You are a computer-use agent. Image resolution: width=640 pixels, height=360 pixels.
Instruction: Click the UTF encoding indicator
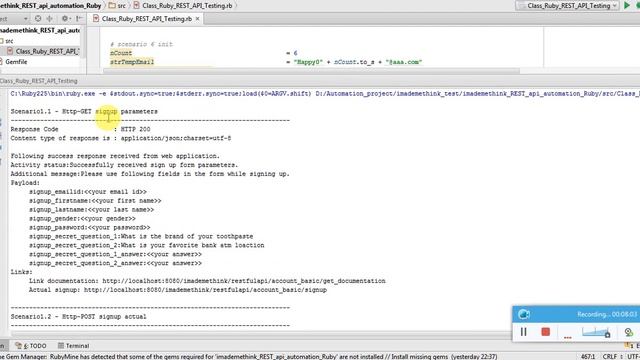pyautogui.click(x=633, y=357)
